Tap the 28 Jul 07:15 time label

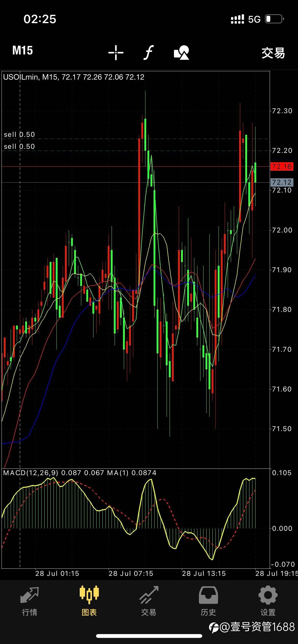(x=131, y=574)
